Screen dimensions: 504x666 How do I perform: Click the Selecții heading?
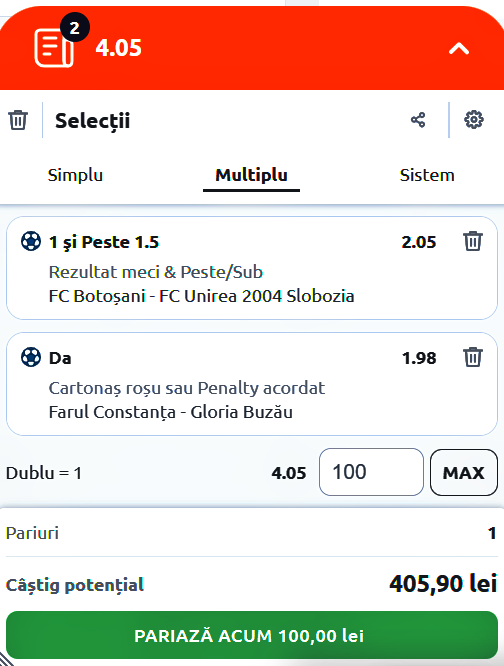[x=93, y=121]
